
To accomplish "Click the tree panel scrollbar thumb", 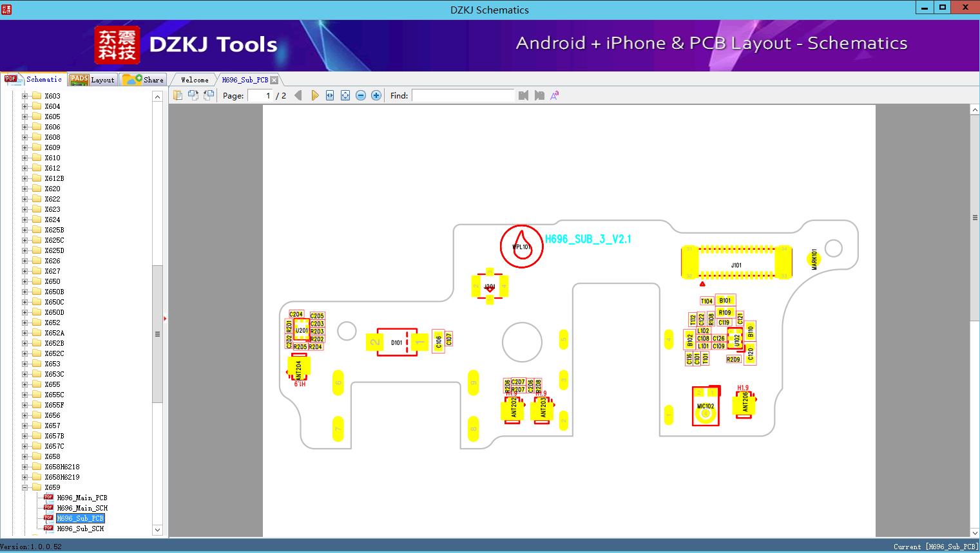I will point(157,333).
